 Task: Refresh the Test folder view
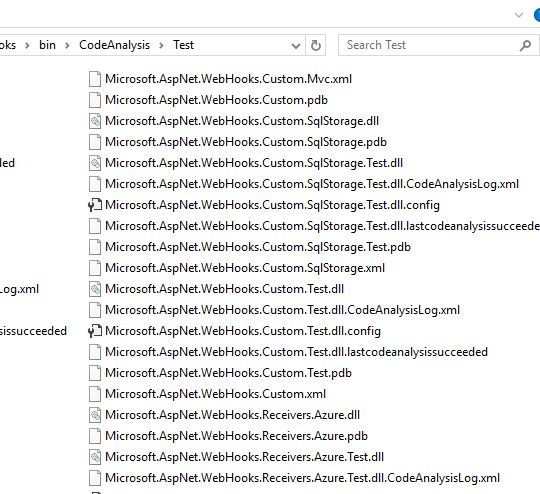(x=315, y=45)
